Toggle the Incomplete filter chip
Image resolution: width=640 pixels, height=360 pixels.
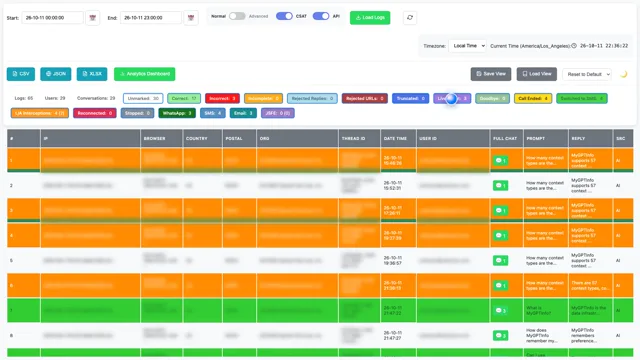coord(263,98)
